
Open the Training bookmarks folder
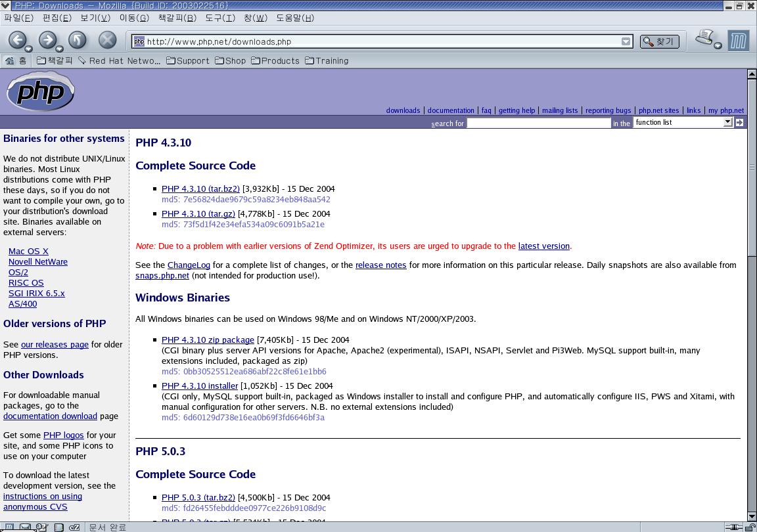point(327,61)
